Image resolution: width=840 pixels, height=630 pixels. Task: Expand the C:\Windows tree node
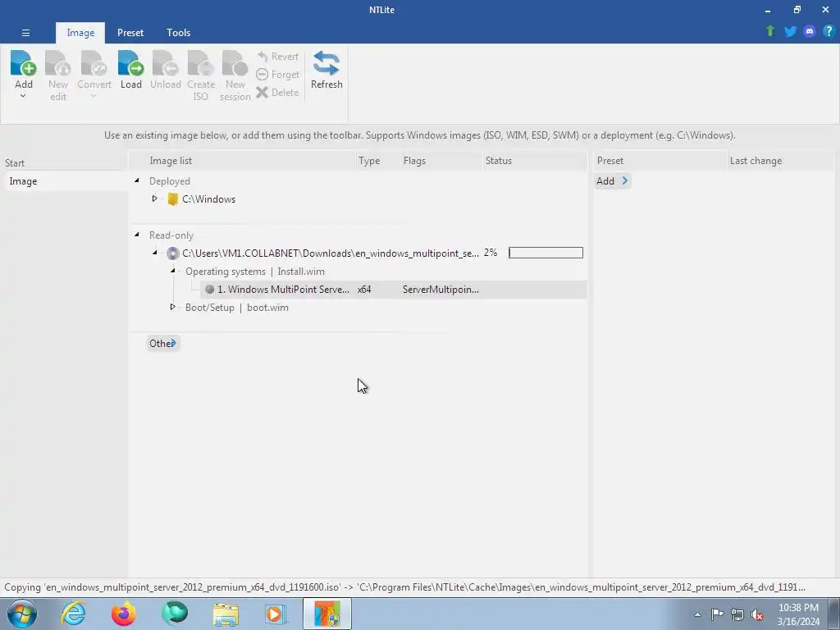(155, 199)
